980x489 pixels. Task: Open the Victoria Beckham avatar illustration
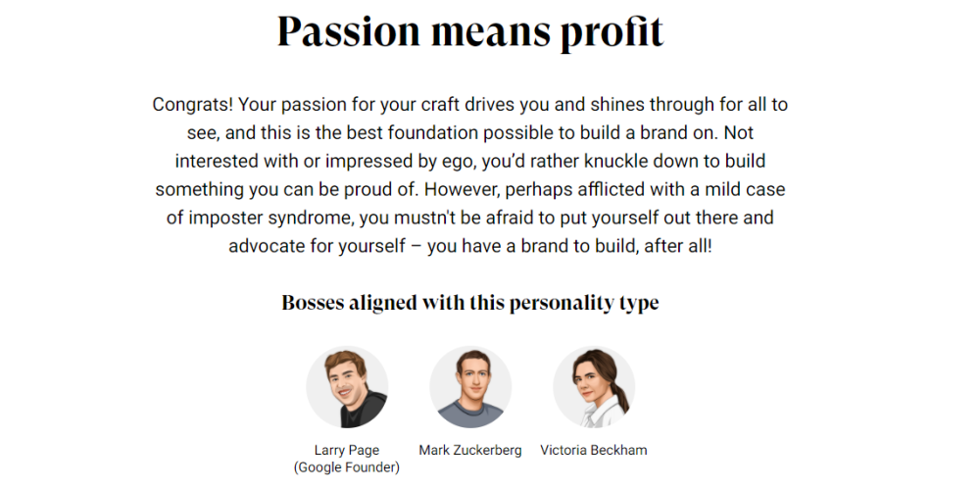coord(594,387)
